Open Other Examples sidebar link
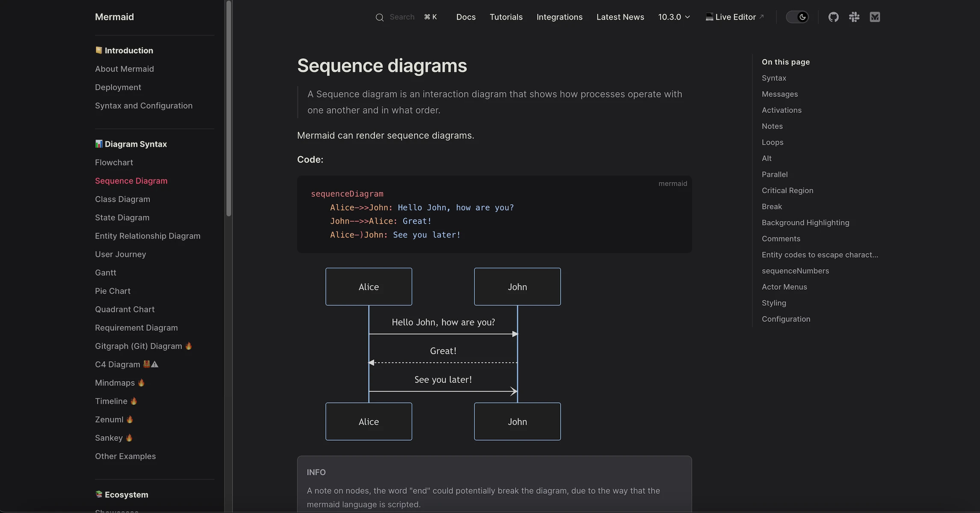 pyautogui.click(x=125, y=457)
